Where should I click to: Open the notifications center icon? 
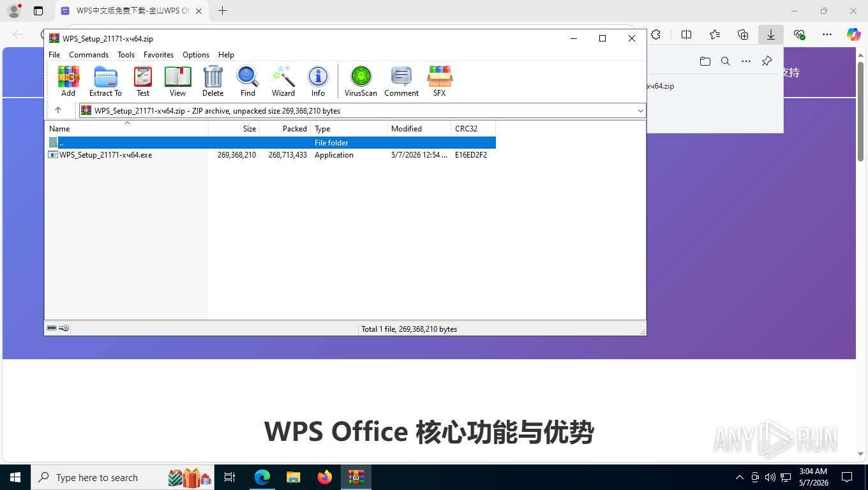coord(847,477)
